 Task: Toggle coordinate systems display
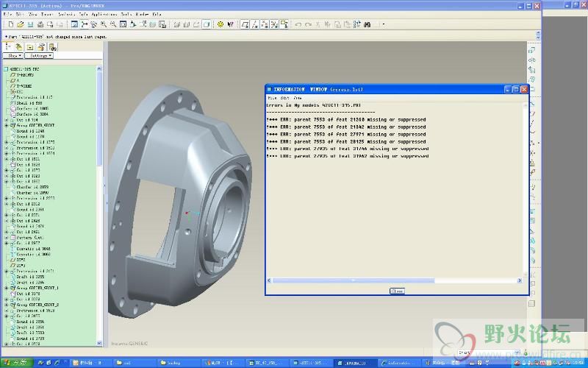(x=274, y=24)
